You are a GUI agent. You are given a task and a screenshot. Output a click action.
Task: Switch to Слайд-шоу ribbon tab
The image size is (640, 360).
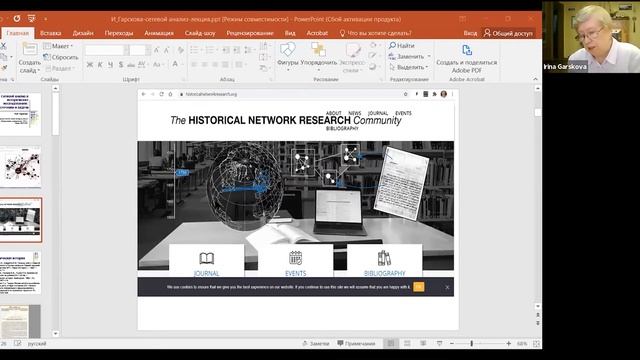[x=200, y=33]
